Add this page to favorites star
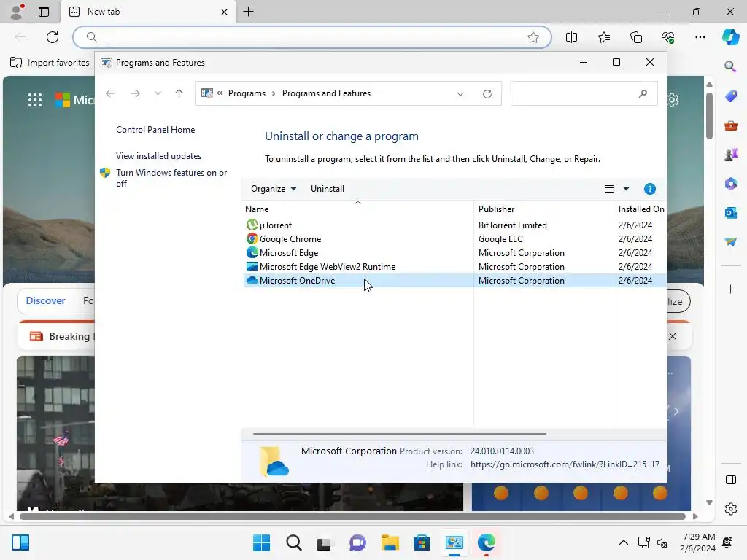 click(533, 37)
